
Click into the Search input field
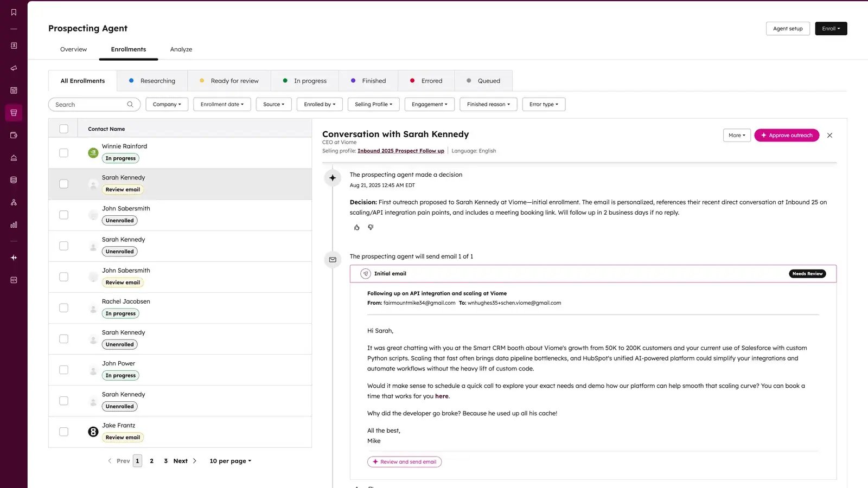click(x=94, y=105)
